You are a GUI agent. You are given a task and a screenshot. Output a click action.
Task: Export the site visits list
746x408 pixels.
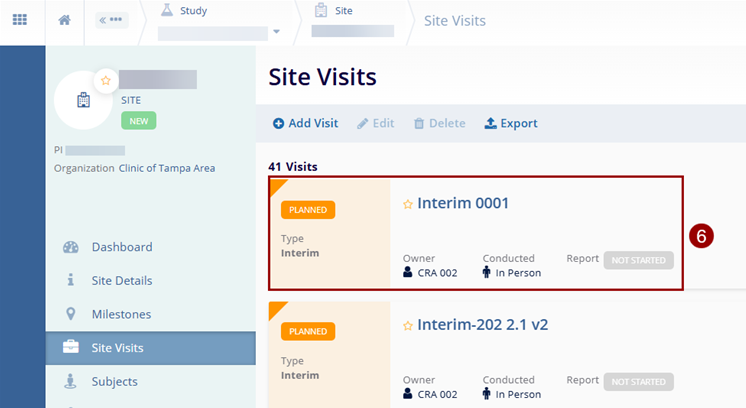pyautogui.click(x=510, y=123)
